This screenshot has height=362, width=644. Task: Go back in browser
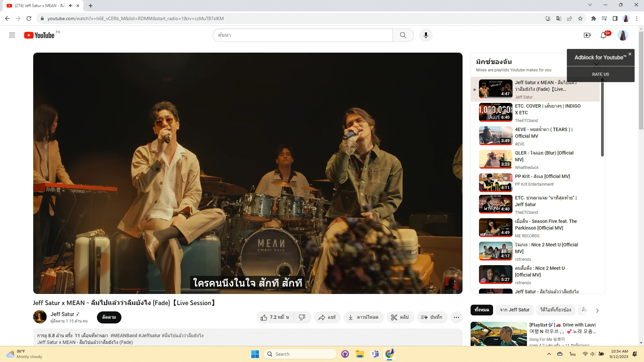coord(7,18)
